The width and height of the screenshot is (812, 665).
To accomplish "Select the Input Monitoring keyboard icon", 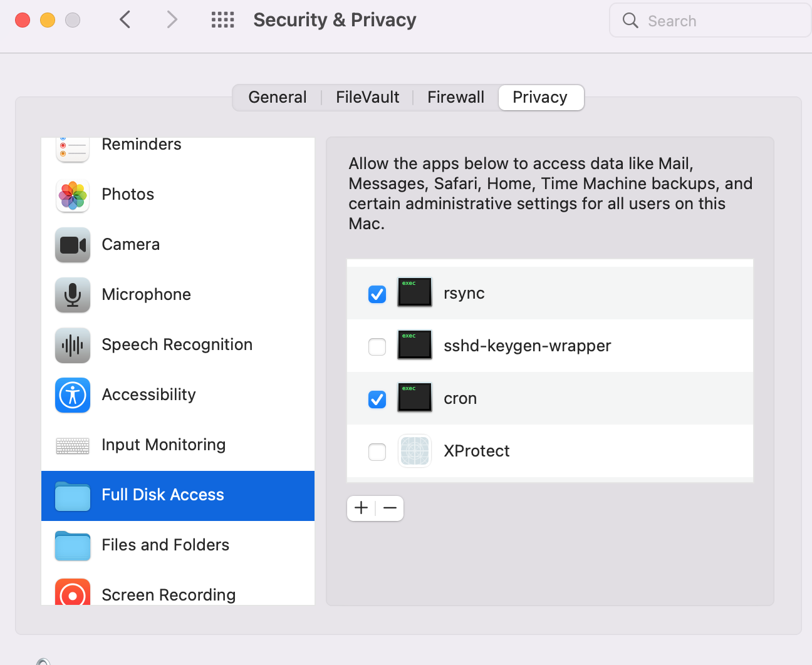I will coord(73,445).
